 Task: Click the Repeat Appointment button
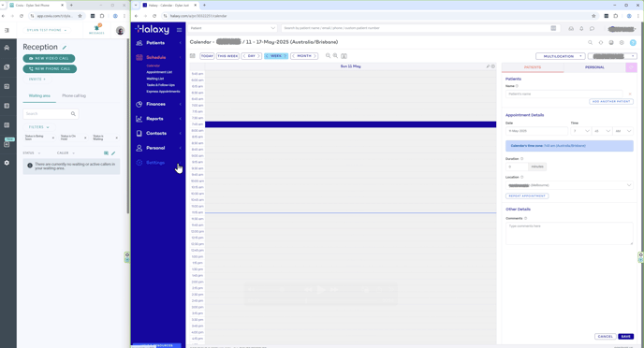point(527,196)
